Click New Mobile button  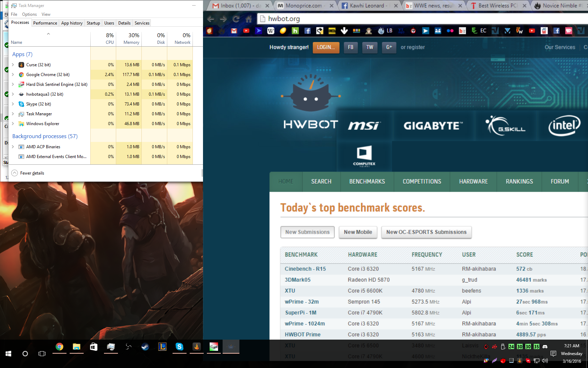pyautogui.click(x=358, y=232)
